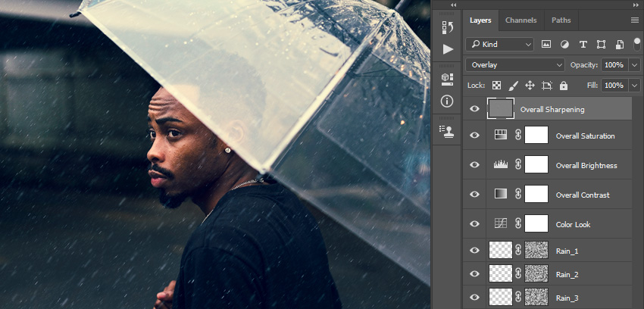Lock transparent pixels icon
Viewport: 644px width, 309px height.
click(x=496, y=86)
